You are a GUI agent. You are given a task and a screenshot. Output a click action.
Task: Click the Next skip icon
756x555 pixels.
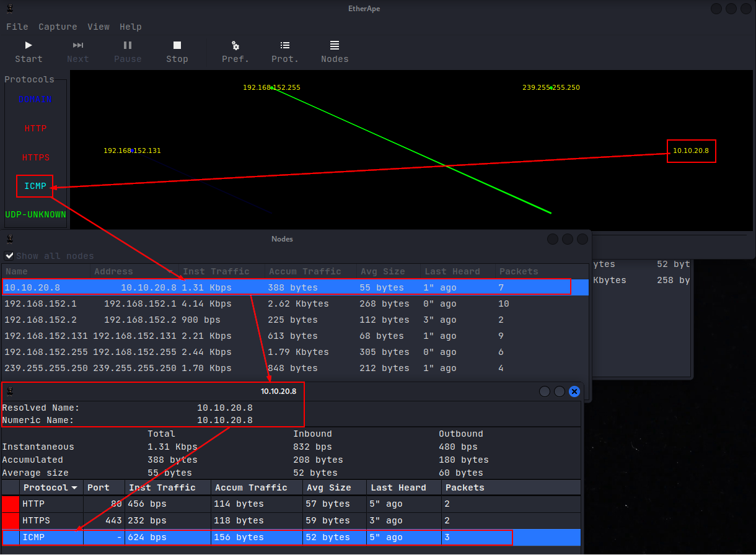[78, 45]
